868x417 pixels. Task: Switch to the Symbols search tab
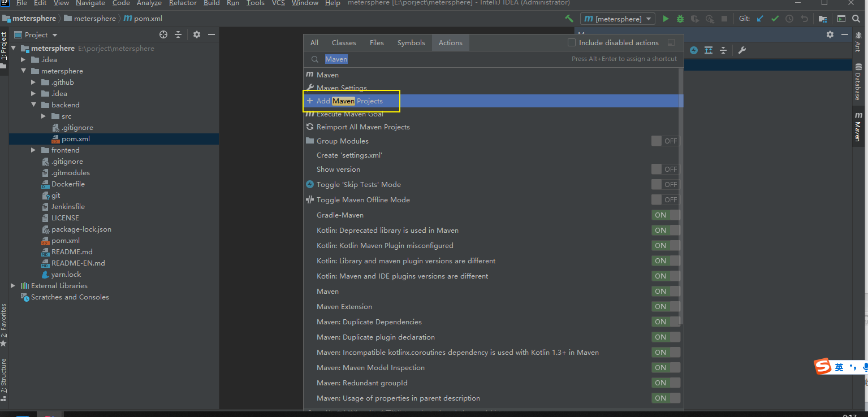point(411,43)
